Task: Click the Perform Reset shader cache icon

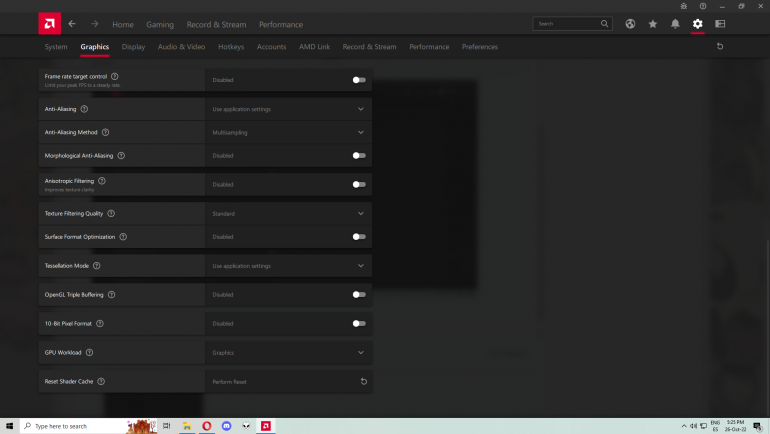Action: (363, 381)
